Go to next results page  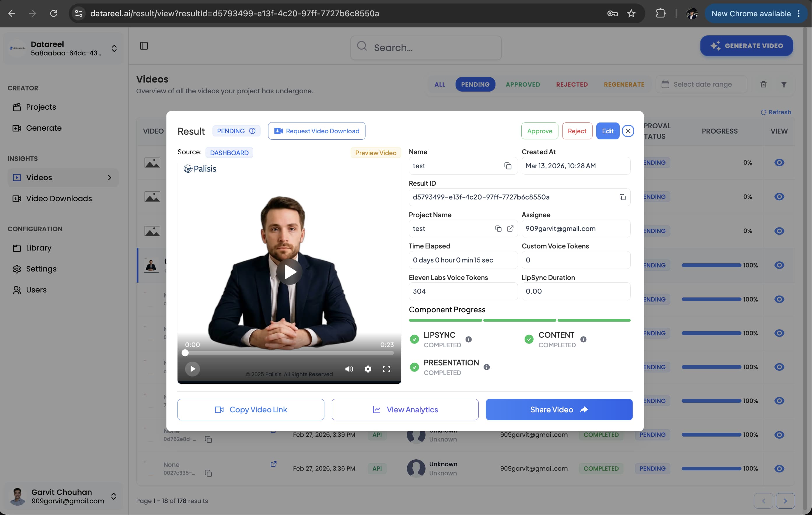[785, 501]
